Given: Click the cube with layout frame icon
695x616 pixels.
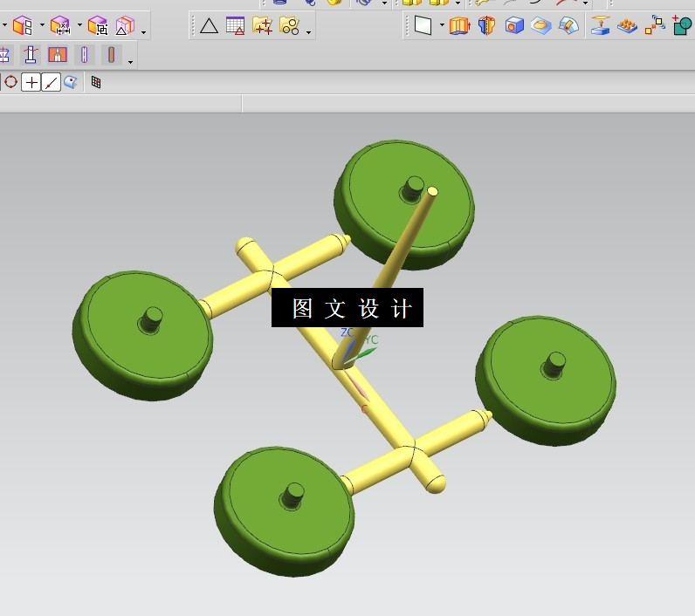Looking at the screenshot, I should pos(98,25).
